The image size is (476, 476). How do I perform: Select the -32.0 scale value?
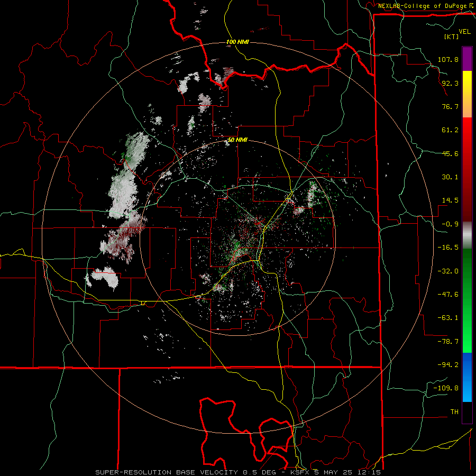coord(448,271)
